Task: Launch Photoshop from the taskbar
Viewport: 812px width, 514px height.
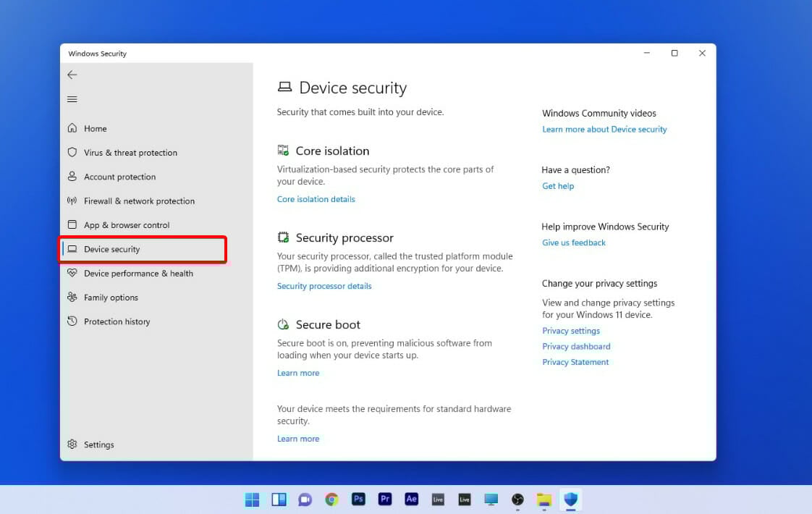Action: point(358,500)
